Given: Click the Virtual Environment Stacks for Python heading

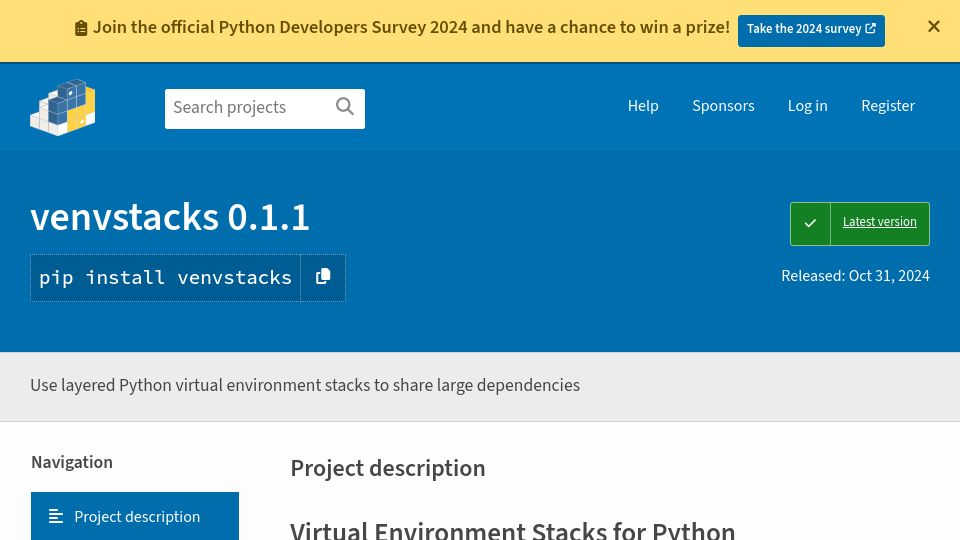Looking at the screenshot, I should pyautogui.click(x=512, y=530).
